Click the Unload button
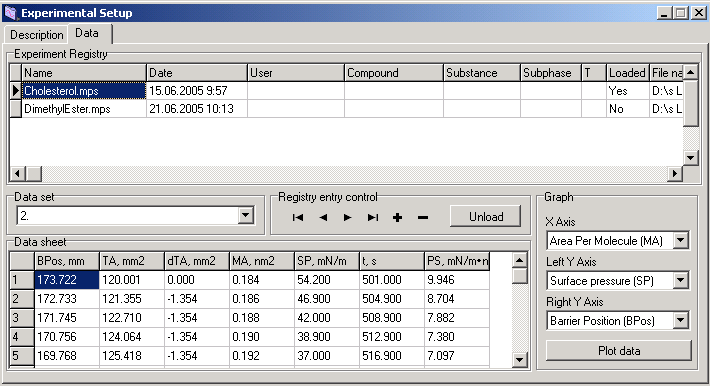 (485, 217)
